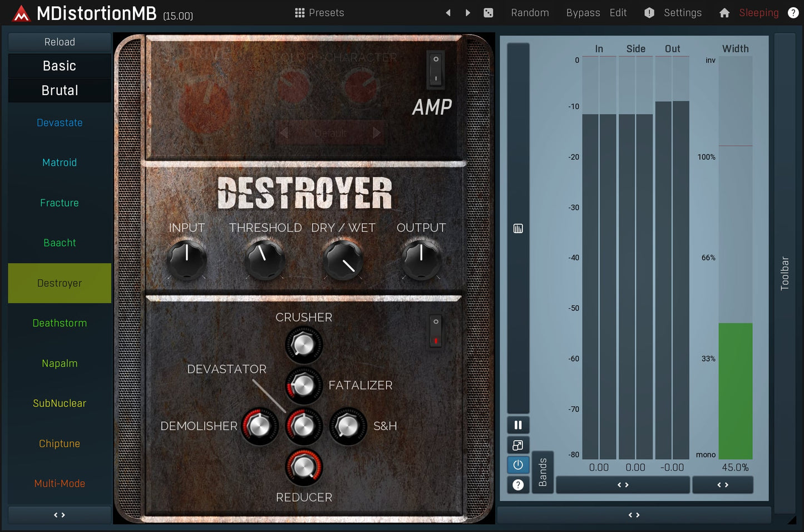Viewport: 804px width, 532px height.
Task: Toggle the meters power button
Action: tap(517, 465)
